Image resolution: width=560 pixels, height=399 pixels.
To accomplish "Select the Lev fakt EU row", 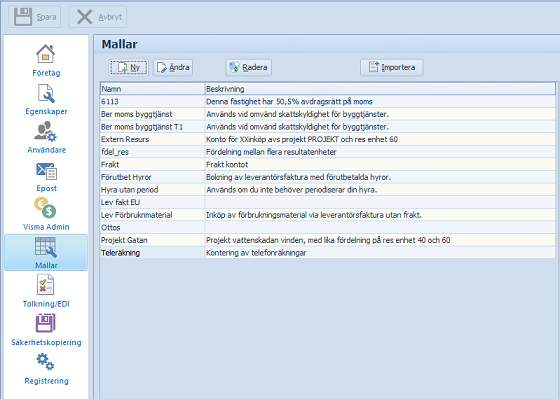I will coord(328,202).
